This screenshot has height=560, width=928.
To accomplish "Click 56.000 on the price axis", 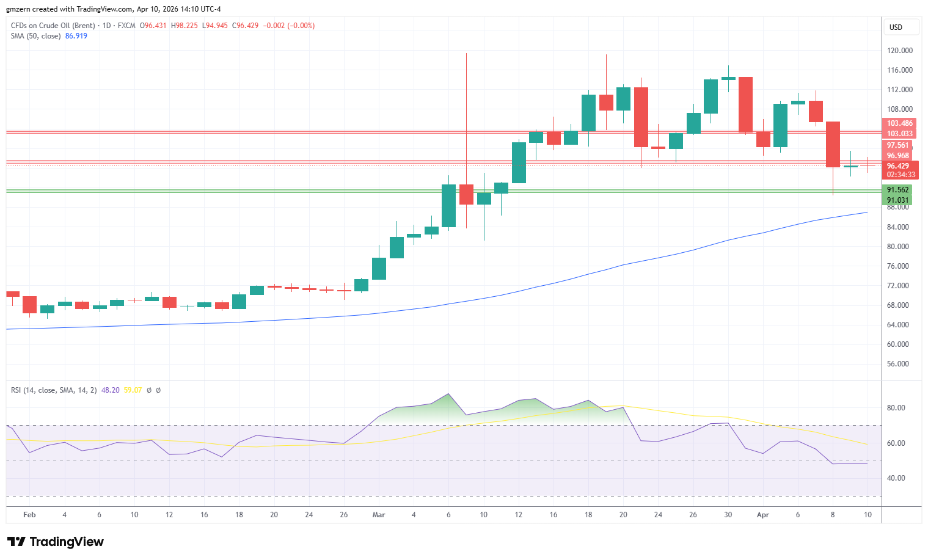I will point(897,364).
